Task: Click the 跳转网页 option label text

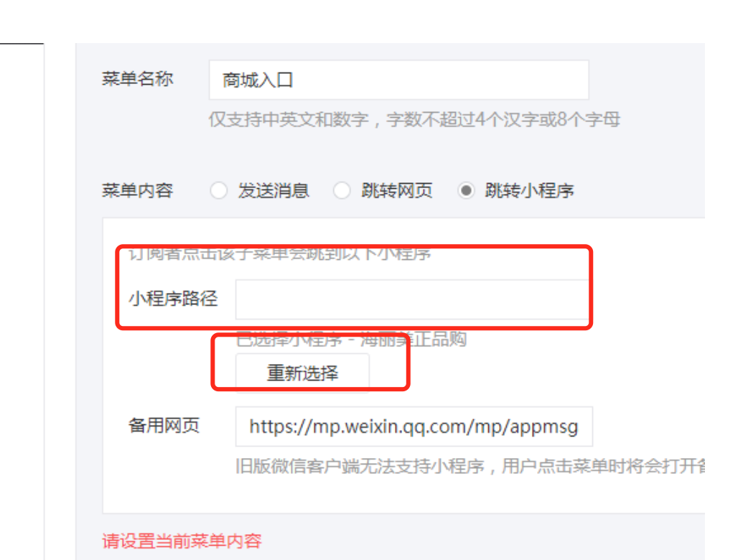Action: (397, 191)
